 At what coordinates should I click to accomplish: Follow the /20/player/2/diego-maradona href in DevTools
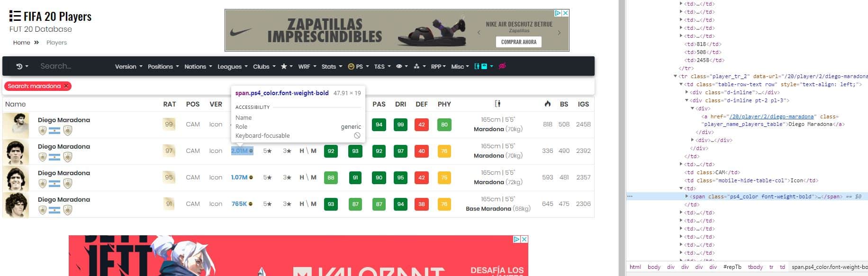772,116
